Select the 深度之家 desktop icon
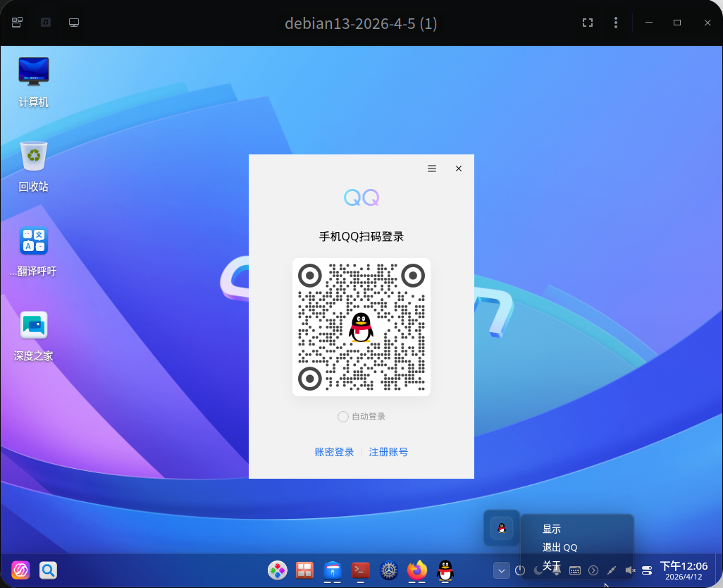Screen dimensions: 723x588 click(x=33, y=336)
